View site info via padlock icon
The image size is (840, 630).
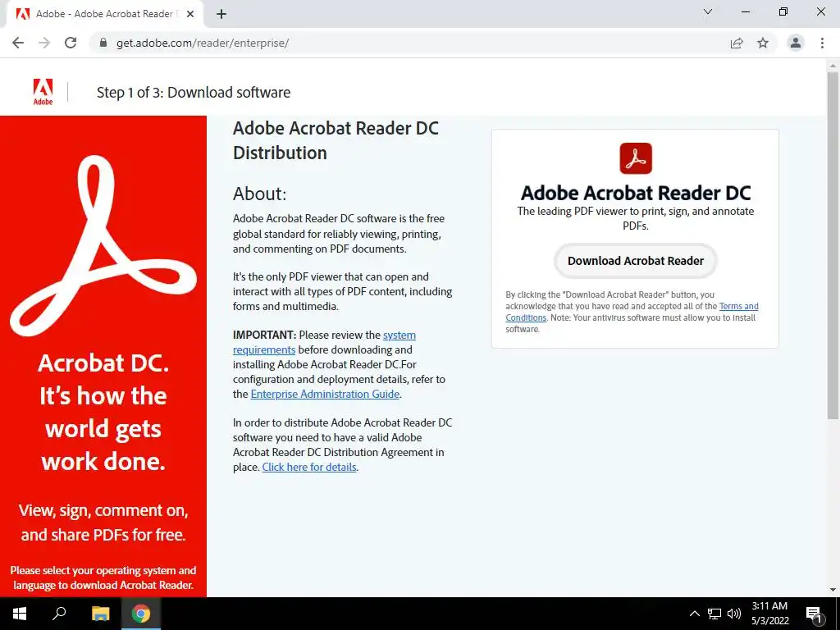[103, 43]
